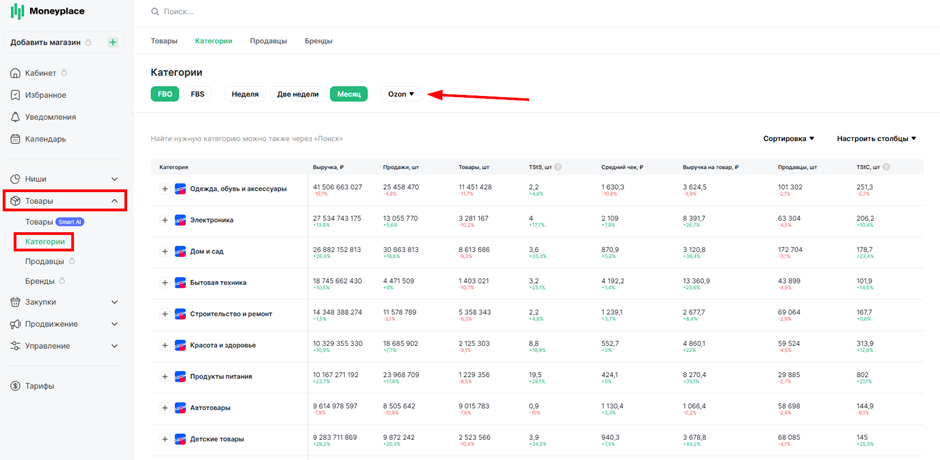940x460 pixels.
Task: Click Ozon logo in Дом и сад row
Action: pos(180,251)
